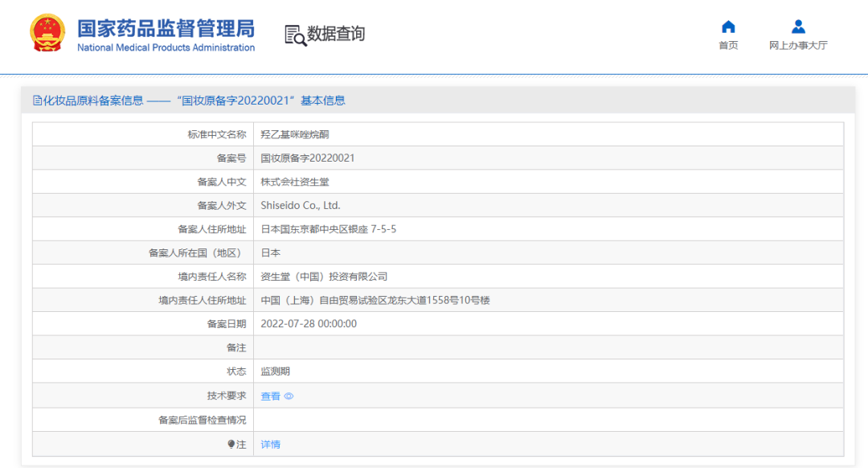
Task: Go to 首页 via home icon
Action: coord(728,27)
